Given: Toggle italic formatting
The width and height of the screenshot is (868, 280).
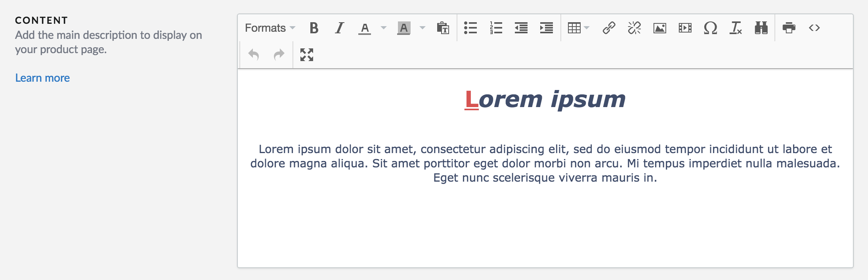Looking at the screenshot, I should 339,28.
